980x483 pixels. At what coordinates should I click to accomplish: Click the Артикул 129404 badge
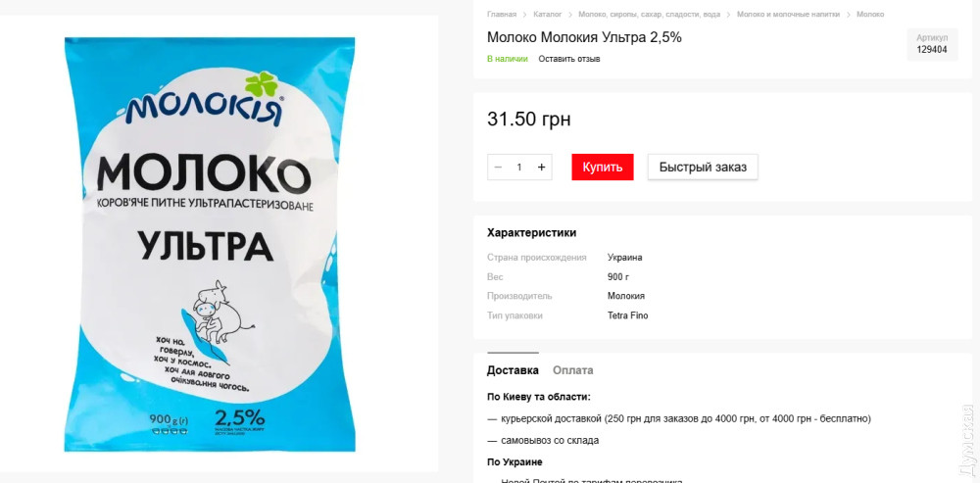932,44
